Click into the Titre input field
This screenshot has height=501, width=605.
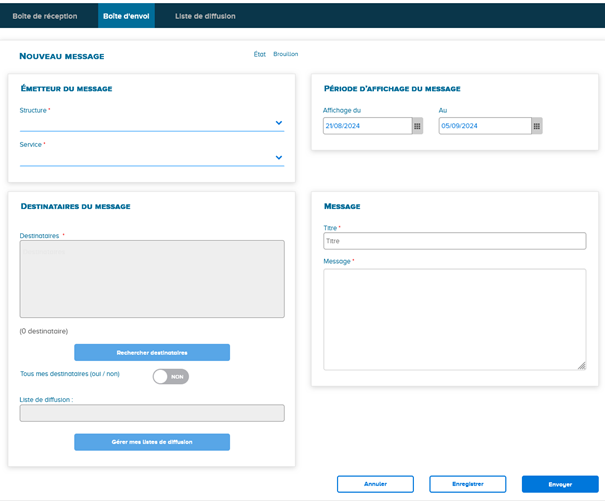453,241
